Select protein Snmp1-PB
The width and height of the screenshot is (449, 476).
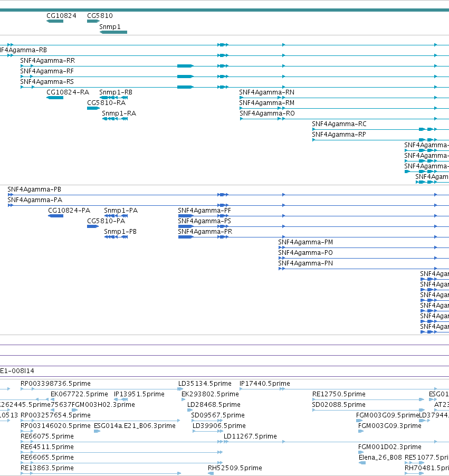click(120, 231)
